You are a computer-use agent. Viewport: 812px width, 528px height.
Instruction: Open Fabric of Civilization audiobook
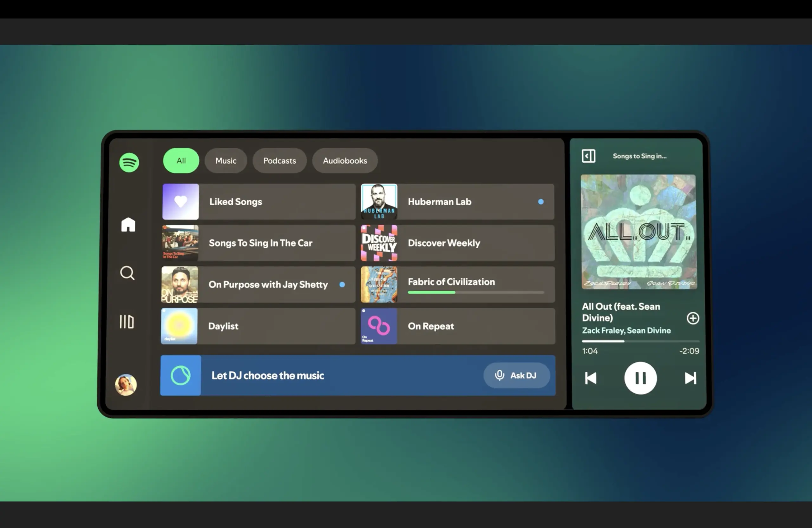(458, 284)
